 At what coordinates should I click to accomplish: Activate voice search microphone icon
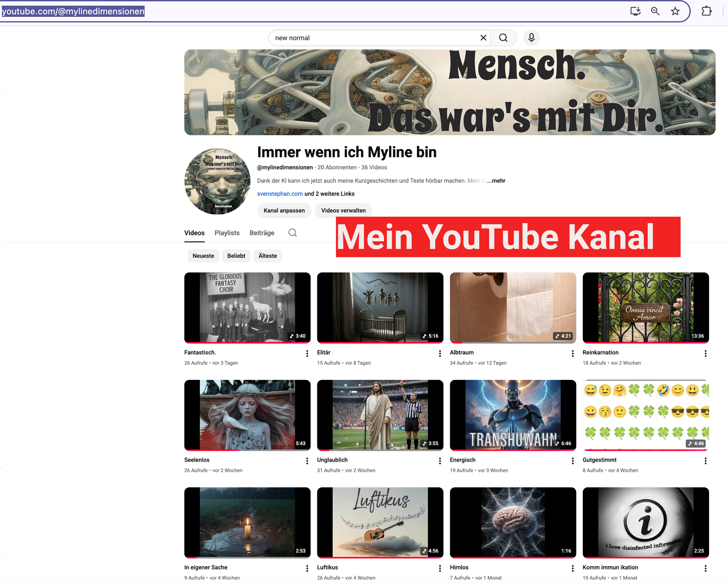(531, 38)
